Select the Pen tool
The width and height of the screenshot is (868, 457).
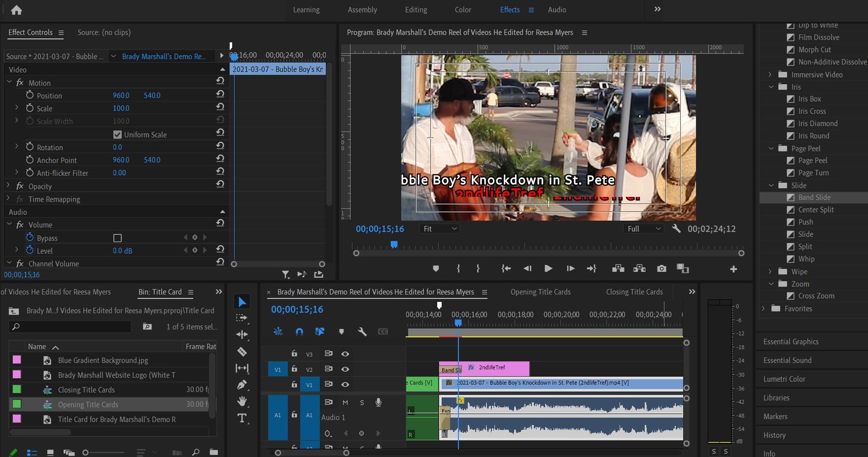click(242, 385)
